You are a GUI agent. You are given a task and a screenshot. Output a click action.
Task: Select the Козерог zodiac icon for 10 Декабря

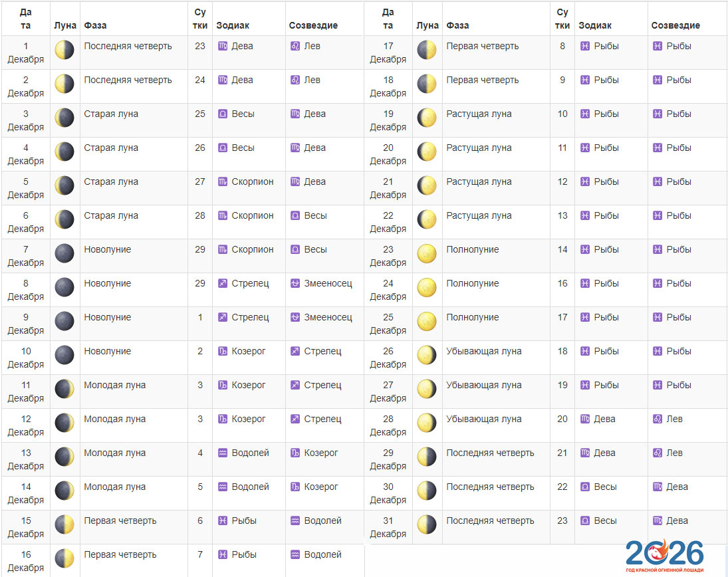click(x=223, y=351)
